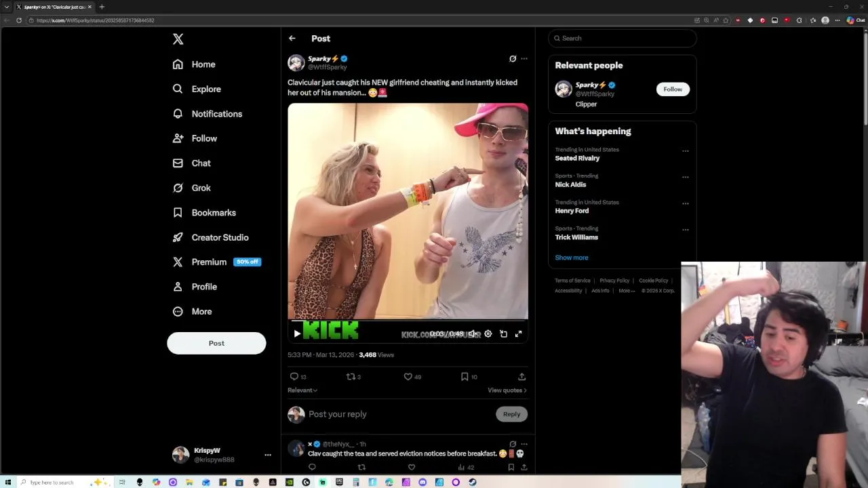Click the browser address bar URL
The height and width of the screenshot is (488, 868).
(96, 20)
